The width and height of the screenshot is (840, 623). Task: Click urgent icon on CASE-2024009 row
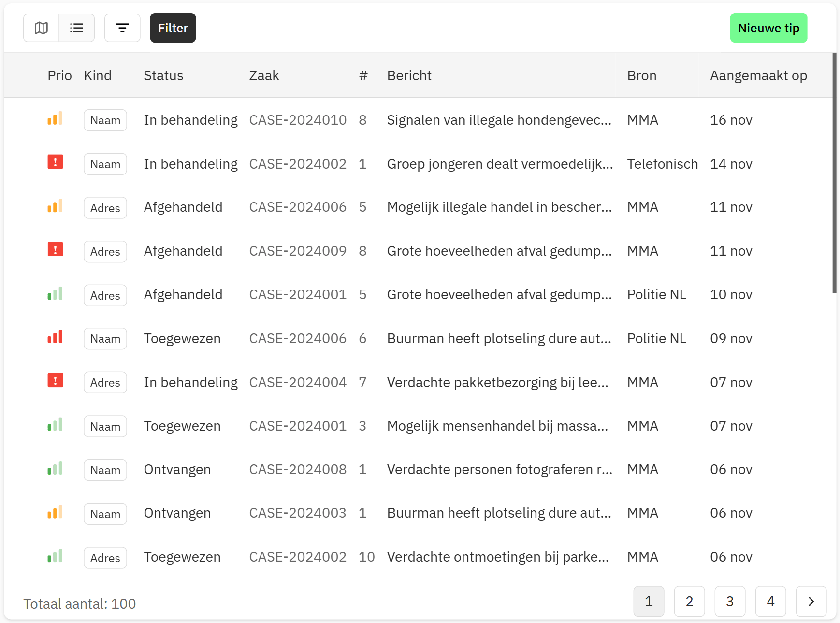tap(55, 249)
